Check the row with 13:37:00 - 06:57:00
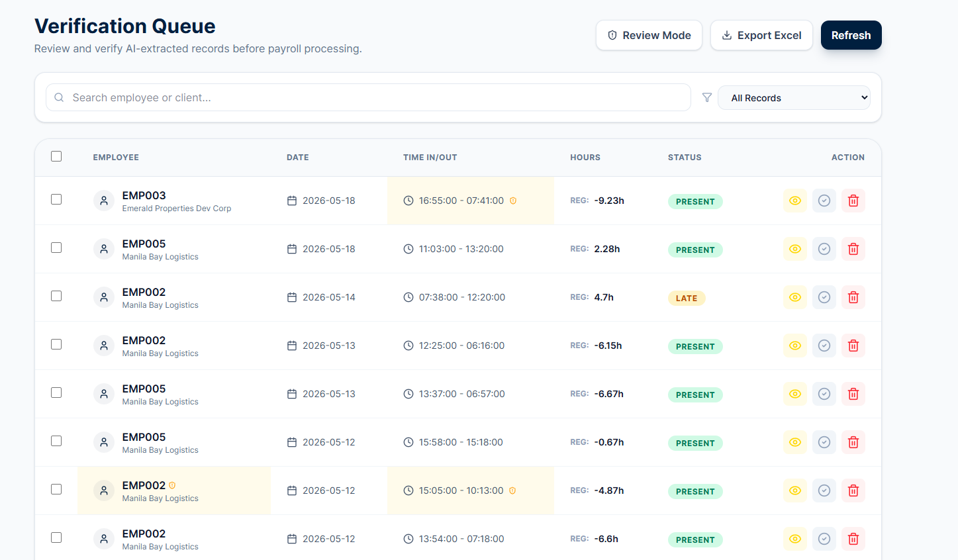The width and height of the screenshot is (958, 560). point(56,393)
